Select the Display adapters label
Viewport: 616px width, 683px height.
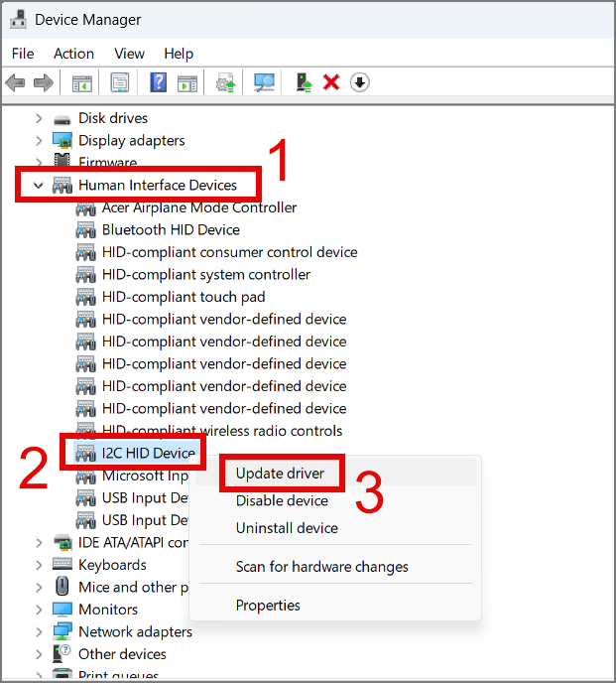132,140
